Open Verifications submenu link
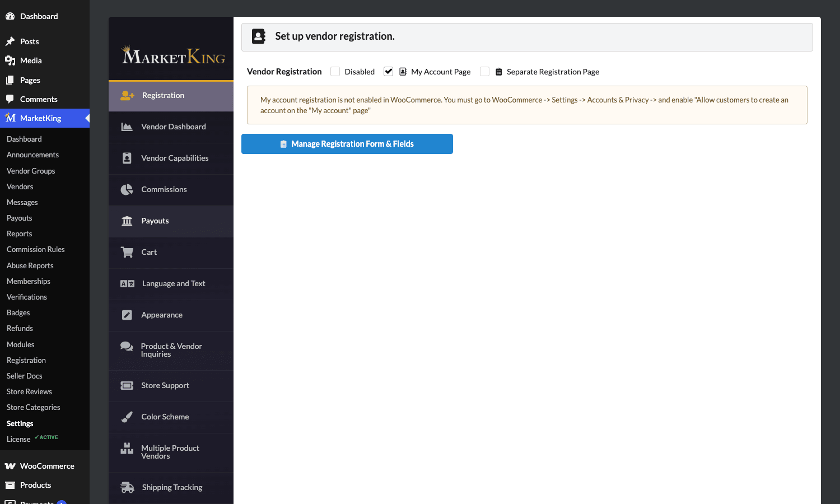 27,297
